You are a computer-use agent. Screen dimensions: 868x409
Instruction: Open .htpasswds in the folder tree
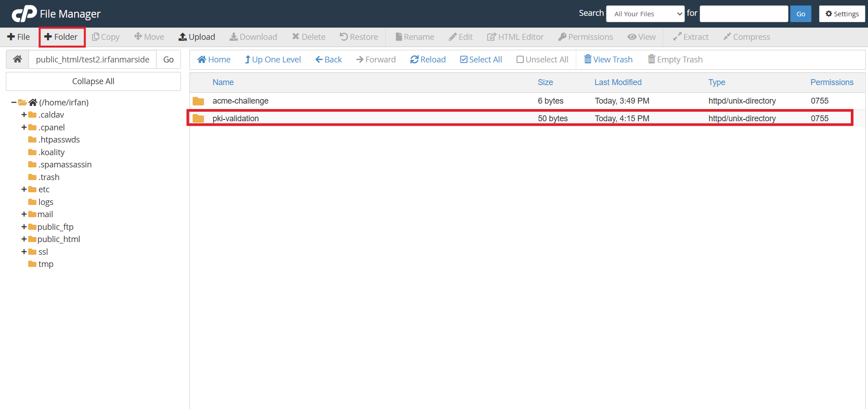pos(59,140)
